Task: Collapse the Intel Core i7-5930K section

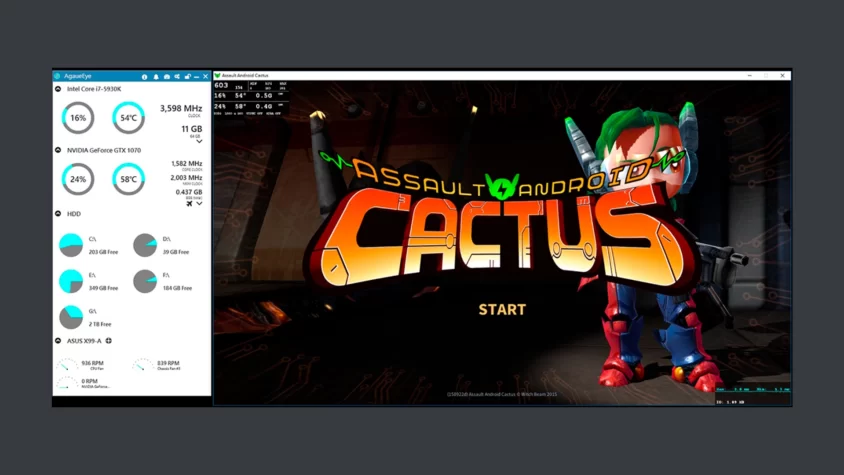Action: [58, 89]
